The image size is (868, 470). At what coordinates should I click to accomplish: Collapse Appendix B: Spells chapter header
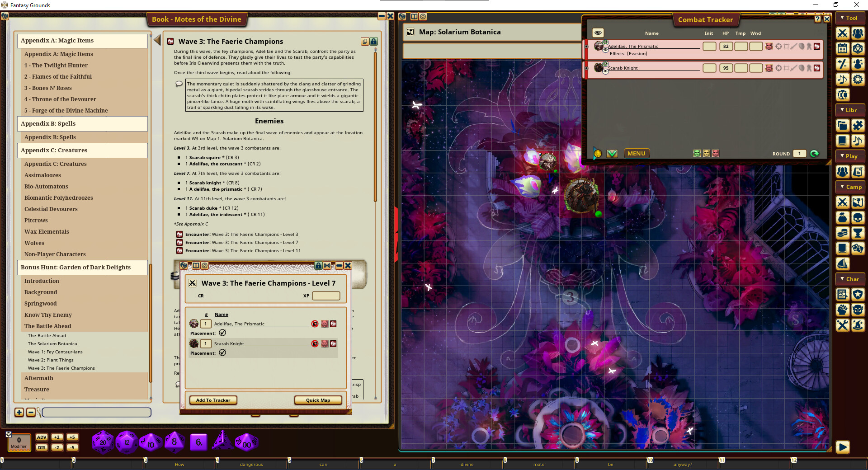[x=82, y=124]
